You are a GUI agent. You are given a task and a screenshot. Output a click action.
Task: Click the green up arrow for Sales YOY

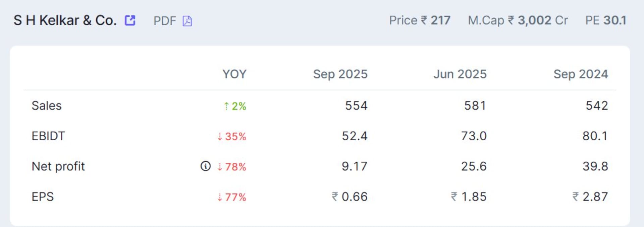pyautogui.click(x=226, y=106)
